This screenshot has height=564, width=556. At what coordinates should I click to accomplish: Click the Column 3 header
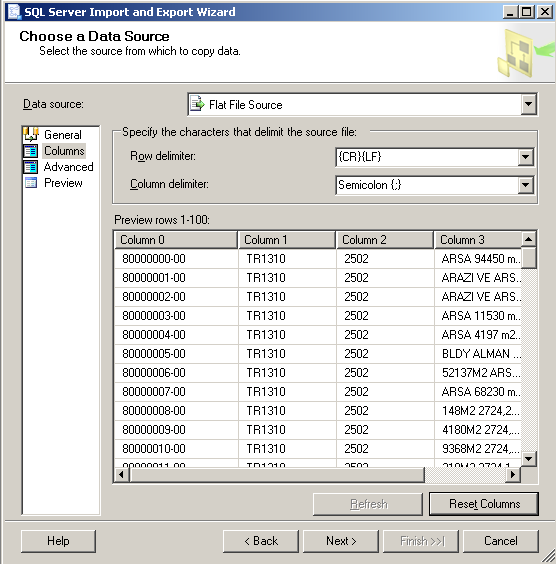coord(478,240)
